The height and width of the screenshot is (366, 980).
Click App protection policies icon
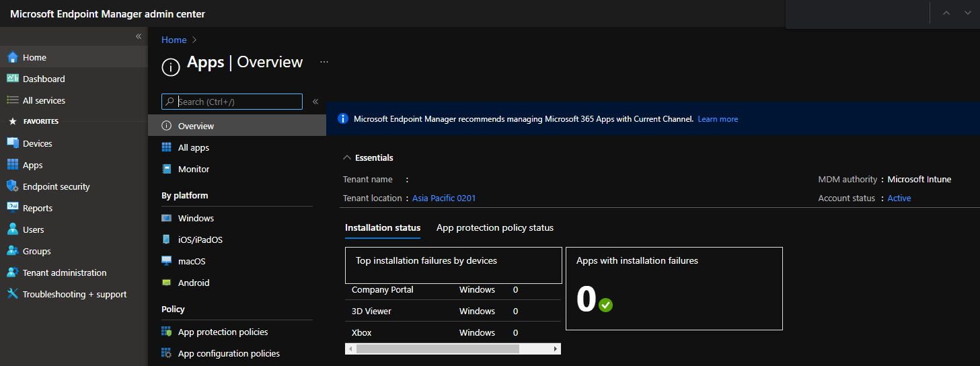point(167,332)
